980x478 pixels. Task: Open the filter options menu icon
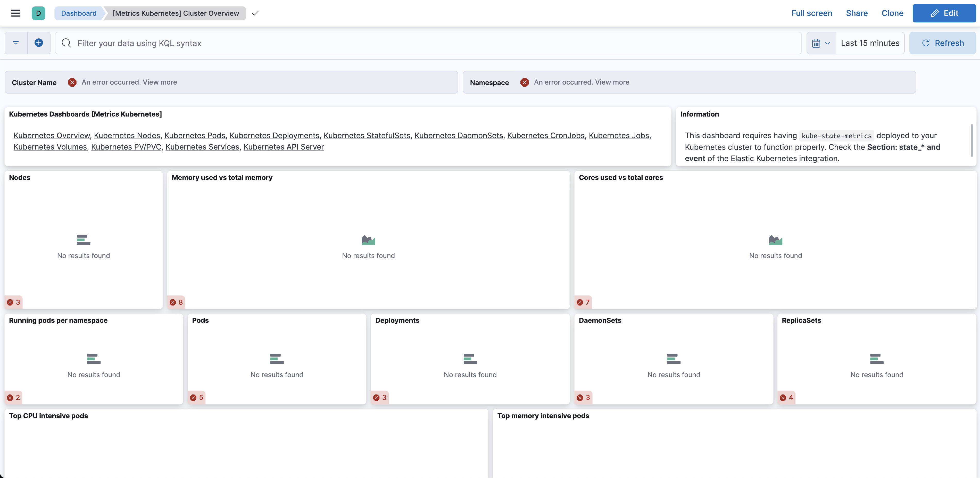point(16,43)
